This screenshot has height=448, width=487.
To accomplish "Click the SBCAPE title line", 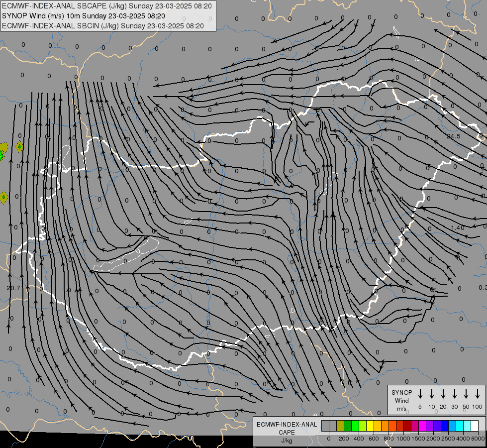I will pyautogui.click(x=107, y=6).
